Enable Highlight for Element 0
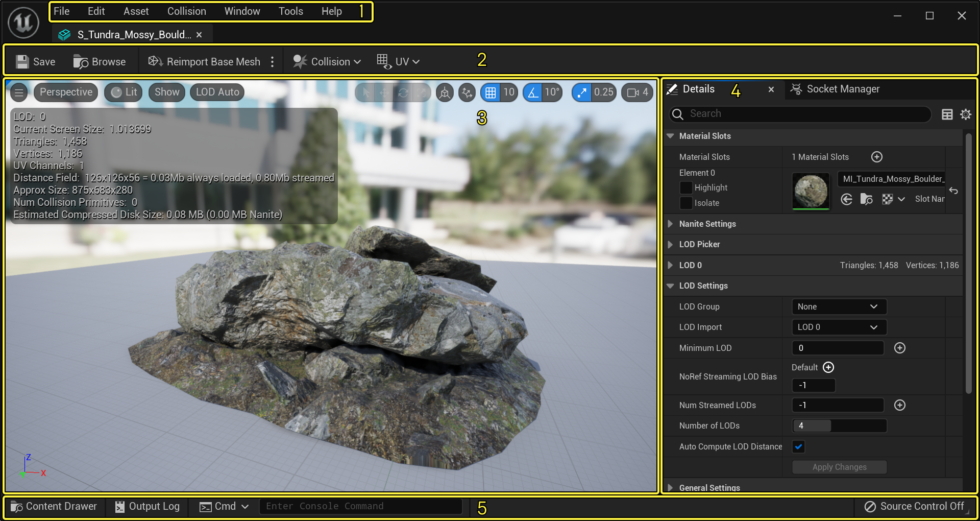This screenshot has height=521, width=980. pyautogui.click(x=686, y=187)
